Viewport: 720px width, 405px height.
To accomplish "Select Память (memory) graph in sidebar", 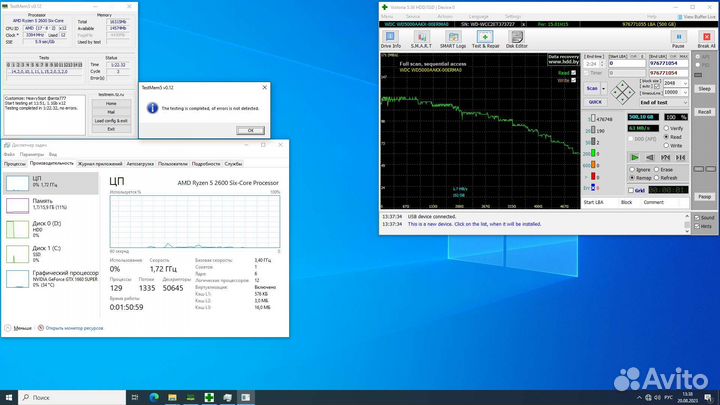I will (x=17, y=205).
